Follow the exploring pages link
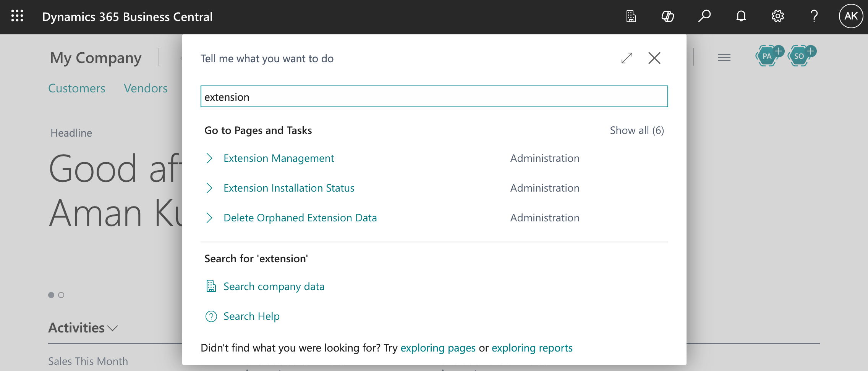868x371 pixels. click(x=438, y=348)
